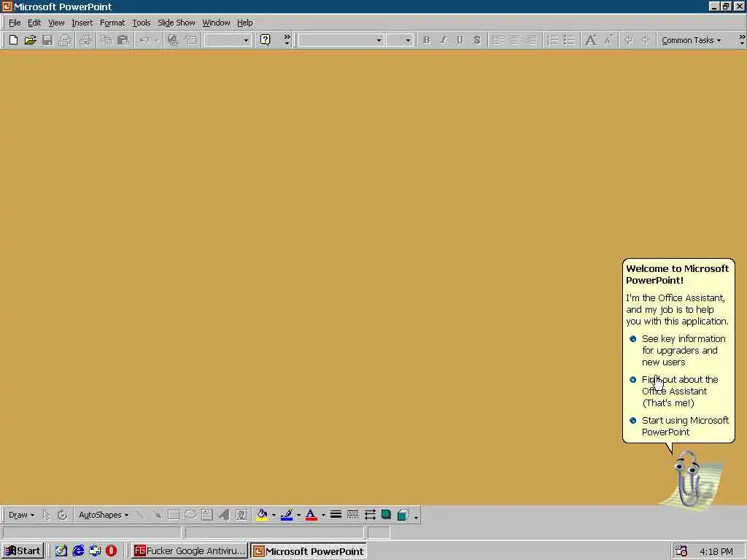Image resolution: width=747 pixels, height=560 pixels.
Task: Apply Font Color red A swatch
Action: [311, 515]
